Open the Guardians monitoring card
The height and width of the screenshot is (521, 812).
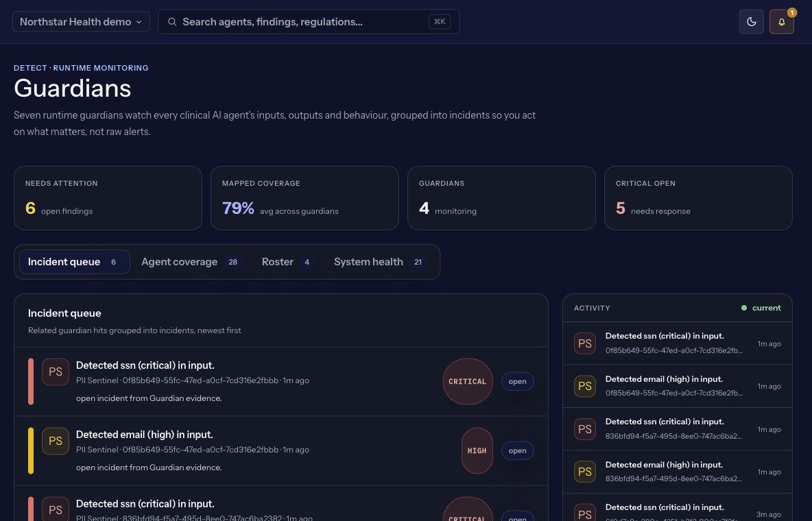pos(501,198)
